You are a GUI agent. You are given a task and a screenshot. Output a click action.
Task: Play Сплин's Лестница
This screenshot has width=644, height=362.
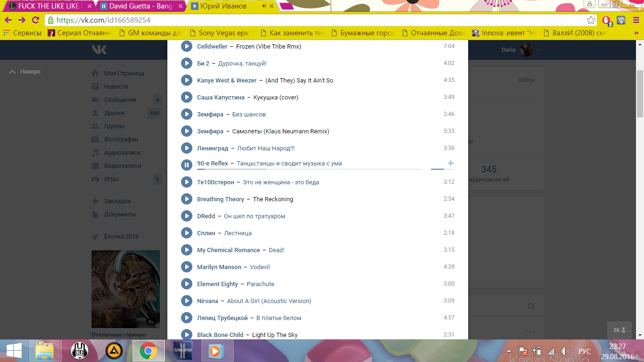(187, 233)
